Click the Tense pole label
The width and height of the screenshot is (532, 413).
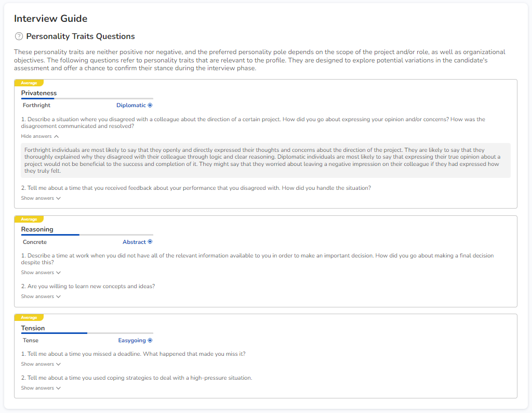(31, 341)
